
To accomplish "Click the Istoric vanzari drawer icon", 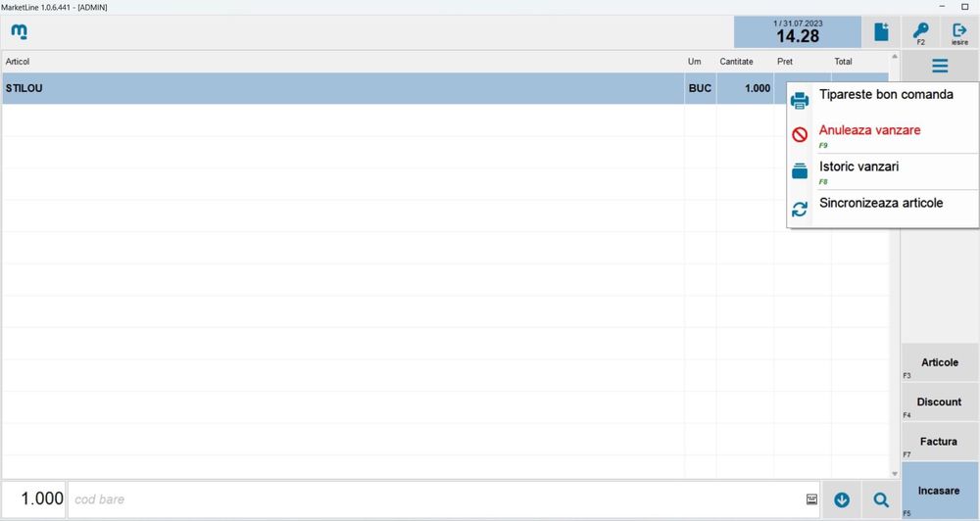I will tap(800, 170).
